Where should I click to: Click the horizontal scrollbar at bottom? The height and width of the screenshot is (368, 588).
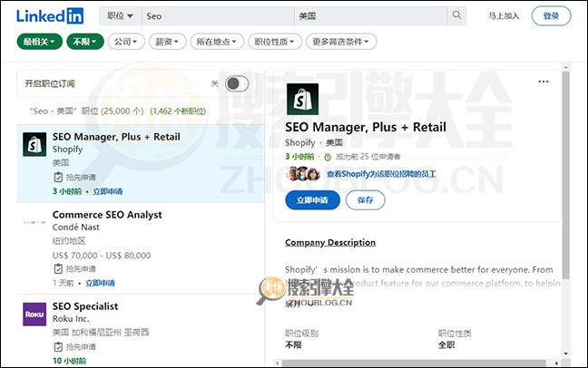point(414,363)
